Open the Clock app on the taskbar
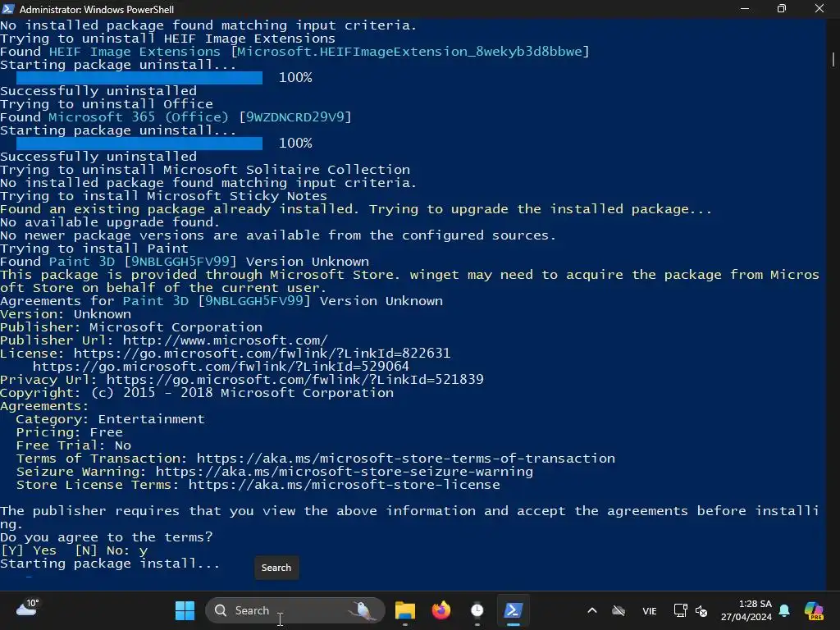The width and height of the screenshot is (840, 630). (x=477, y=610)
